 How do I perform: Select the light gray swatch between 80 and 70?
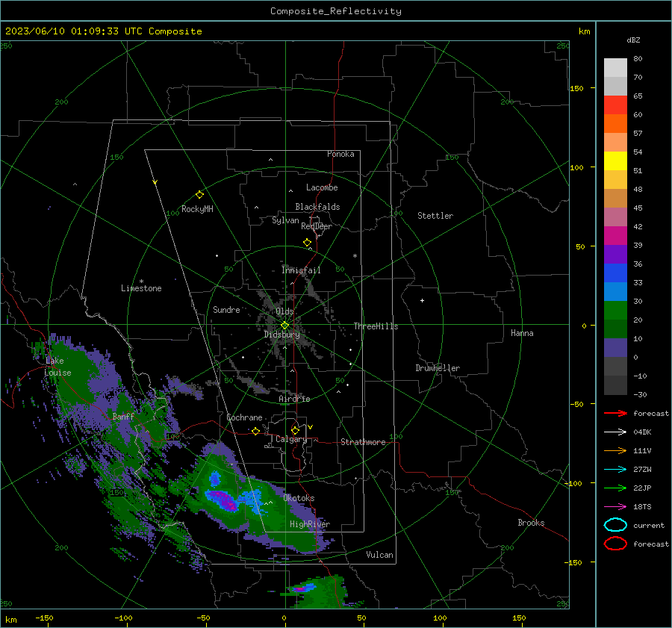click(x=615, y=67)
